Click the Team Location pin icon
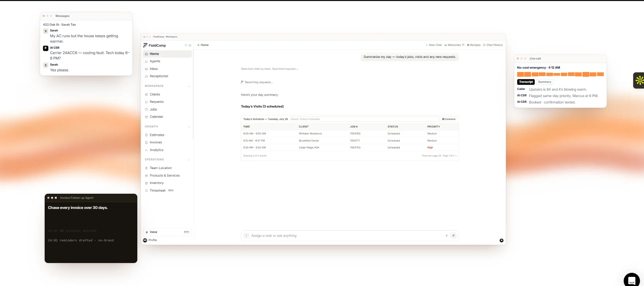 pos(146,168)
